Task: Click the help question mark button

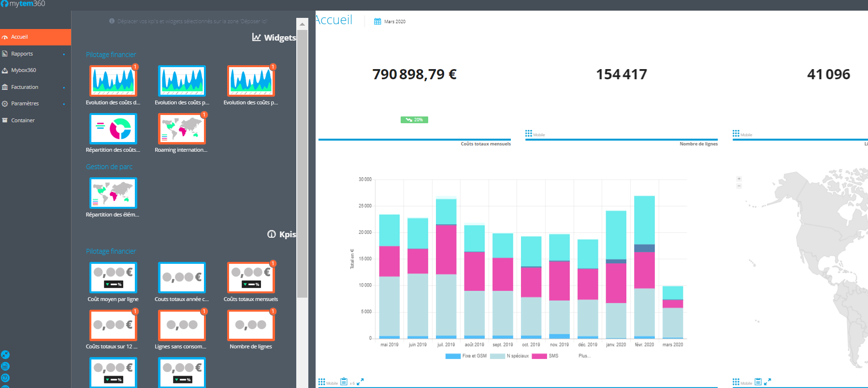Action: (5, 378)
